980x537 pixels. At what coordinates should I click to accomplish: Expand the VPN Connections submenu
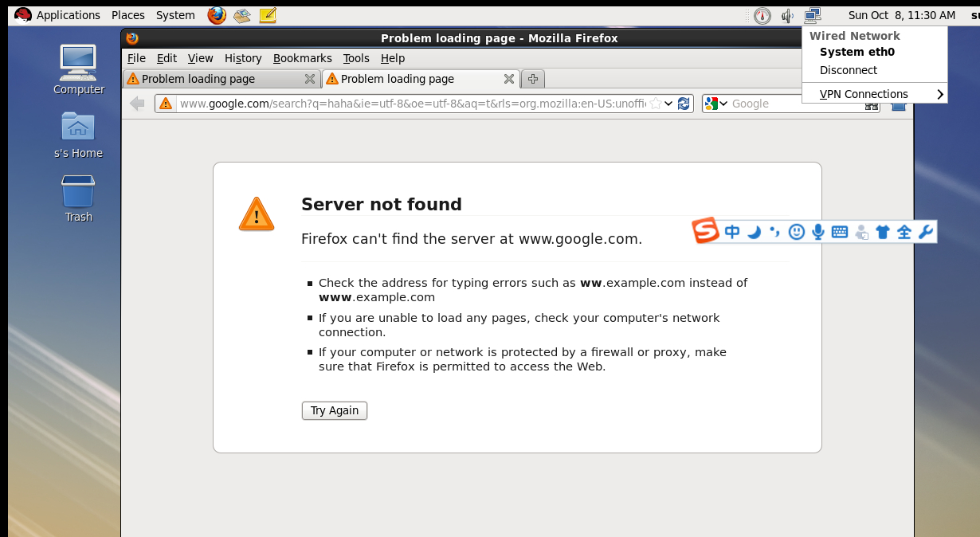[874, 94]
